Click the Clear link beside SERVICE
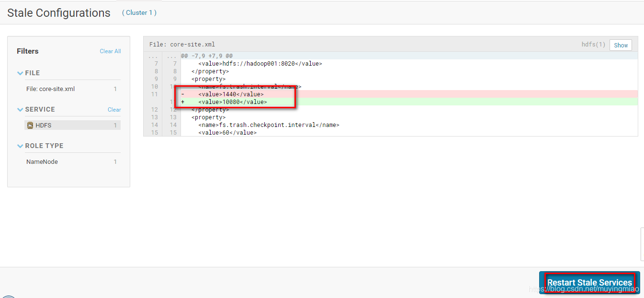644x298 pixels. pos(114,110)
